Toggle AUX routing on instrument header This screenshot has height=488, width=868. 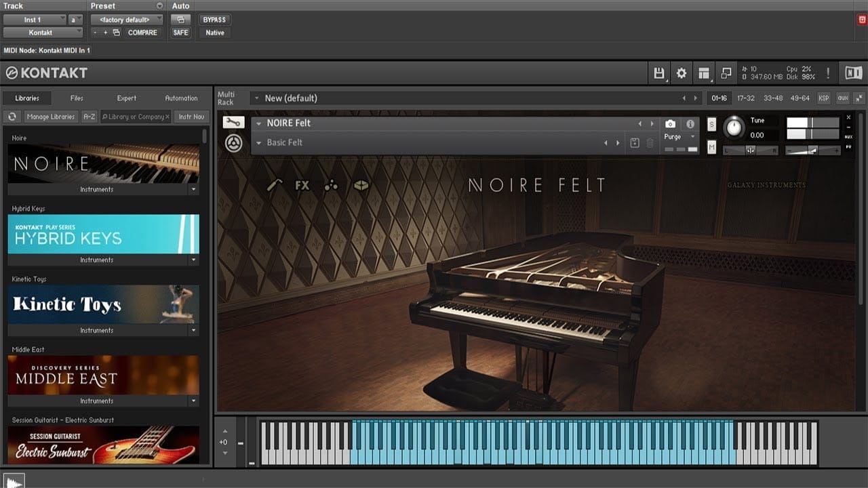point(848,136)
